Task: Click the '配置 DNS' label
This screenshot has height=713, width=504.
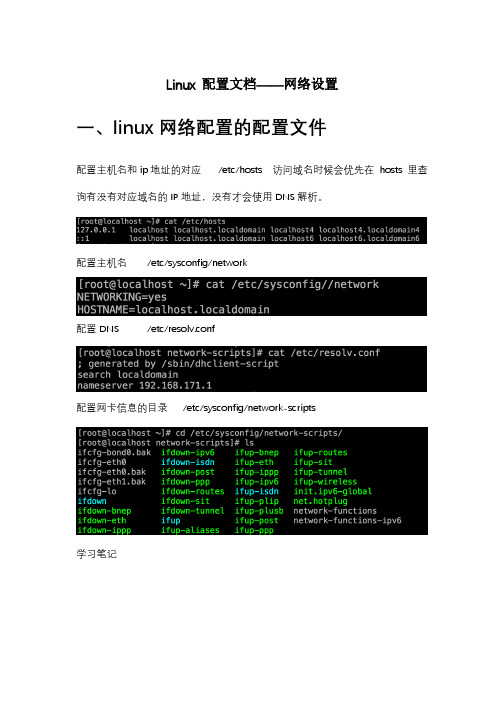Action: (x=98, y=329)
